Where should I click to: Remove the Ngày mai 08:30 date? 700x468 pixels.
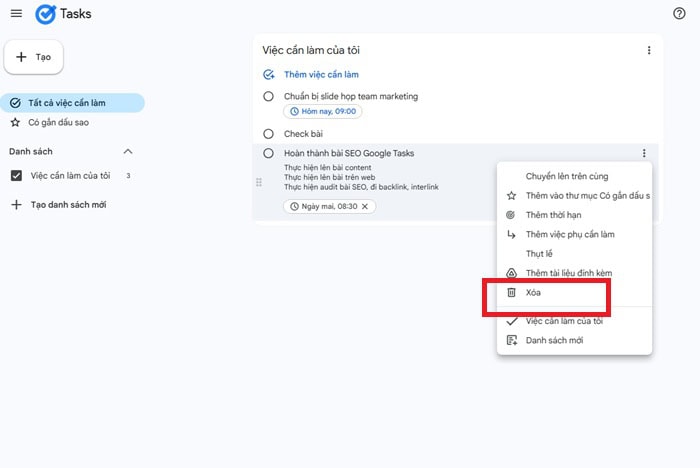tap(365, 206)
